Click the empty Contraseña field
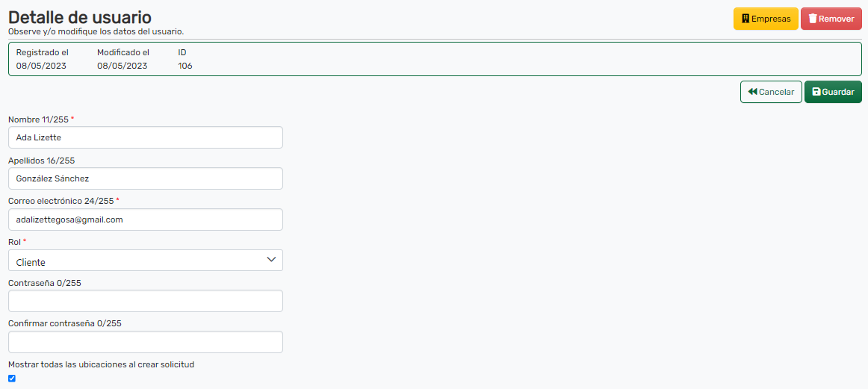 146,301
